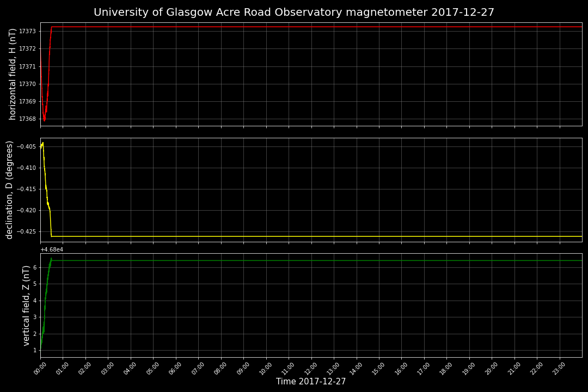Click the 'declination, D (degrees)' axis label
This screenshot has height=392, width=588.
coord(9,190)
